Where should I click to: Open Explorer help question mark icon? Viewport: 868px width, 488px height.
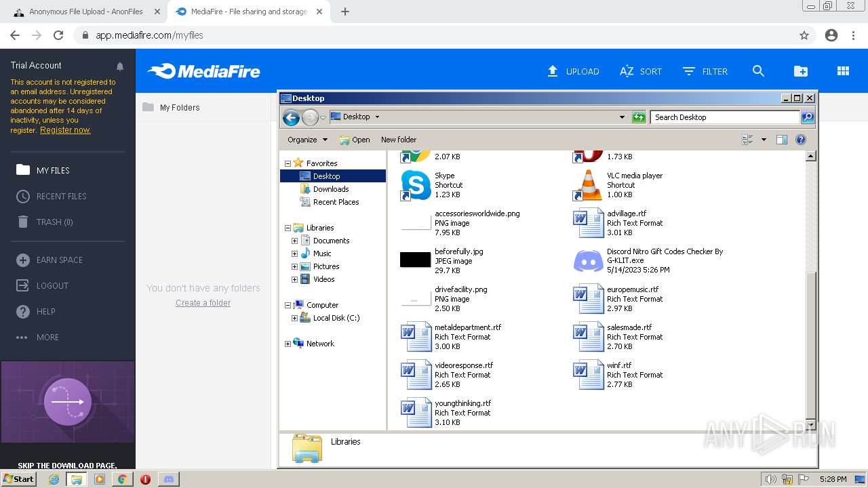pos(800,140)
